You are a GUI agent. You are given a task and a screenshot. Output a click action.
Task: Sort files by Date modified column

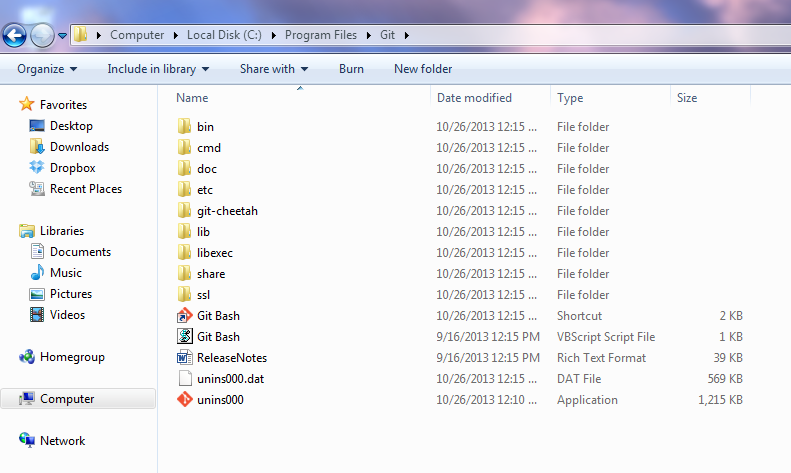[474, 98]
